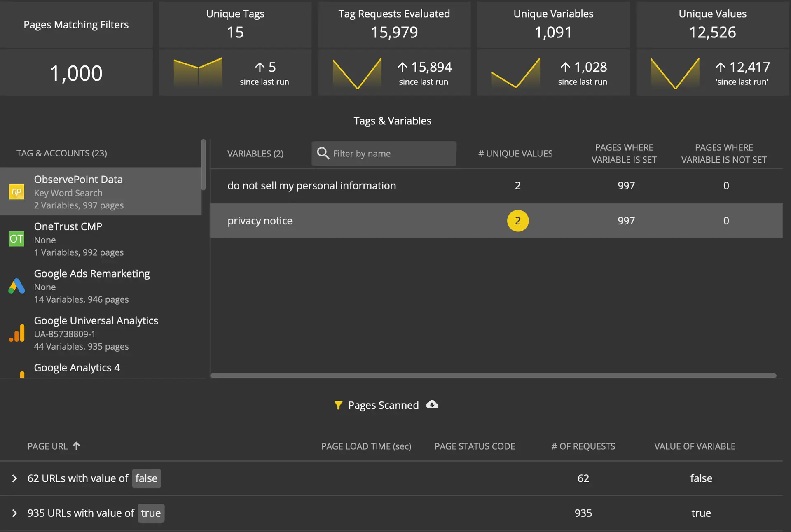Click the search magnifier in name filter

pyautogui.click(x=323, y=153)
